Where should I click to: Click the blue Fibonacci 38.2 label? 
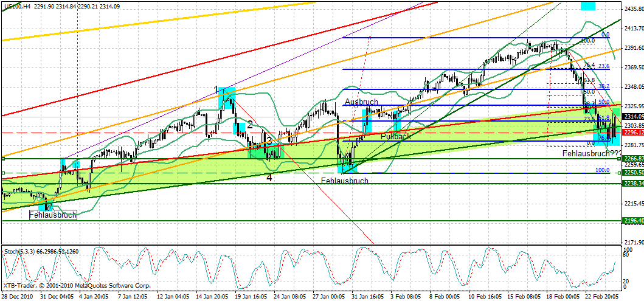point(604,86)
